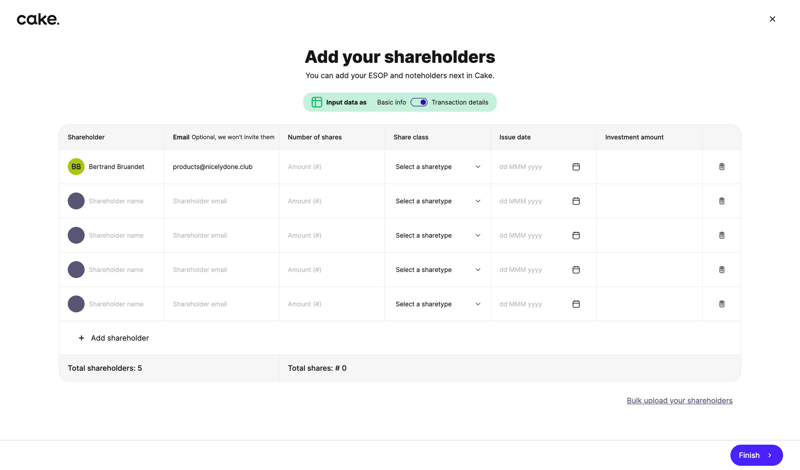800x470 pixels.
Task: Select the Basic info label
Action: [x=391, y=102]
